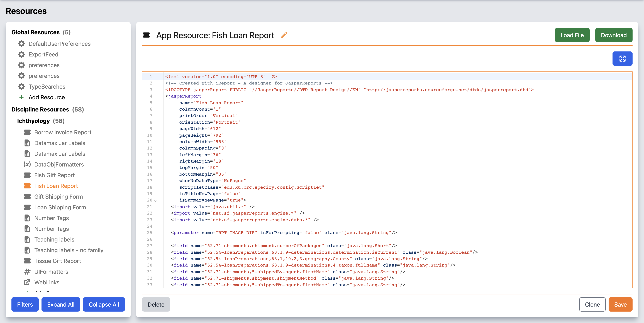Image resolution: width=644 pixels, height=323 pixels.
Task: Select the ExportFeed global resource
Action: point(43,54)
